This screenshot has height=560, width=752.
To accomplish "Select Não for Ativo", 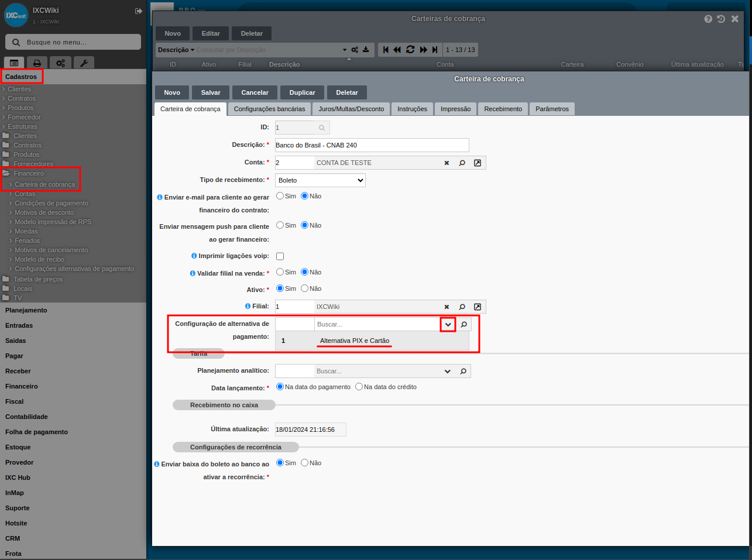I will click(304, 288).
